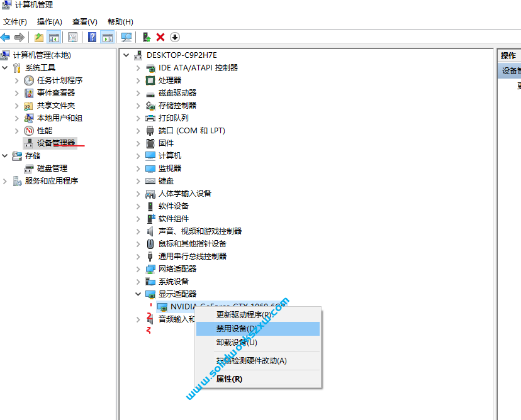Open the 操作(A) menu

(49, 22)
